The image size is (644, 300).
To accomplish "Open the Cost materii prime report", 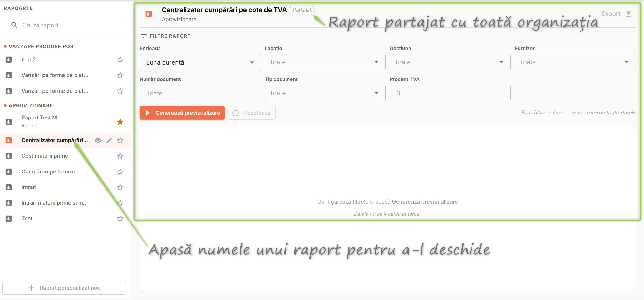I will click(45, 156).
